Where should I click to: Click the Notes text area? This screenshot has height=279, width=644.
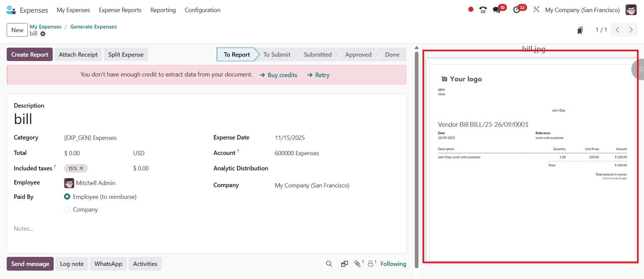pos(206,229)
